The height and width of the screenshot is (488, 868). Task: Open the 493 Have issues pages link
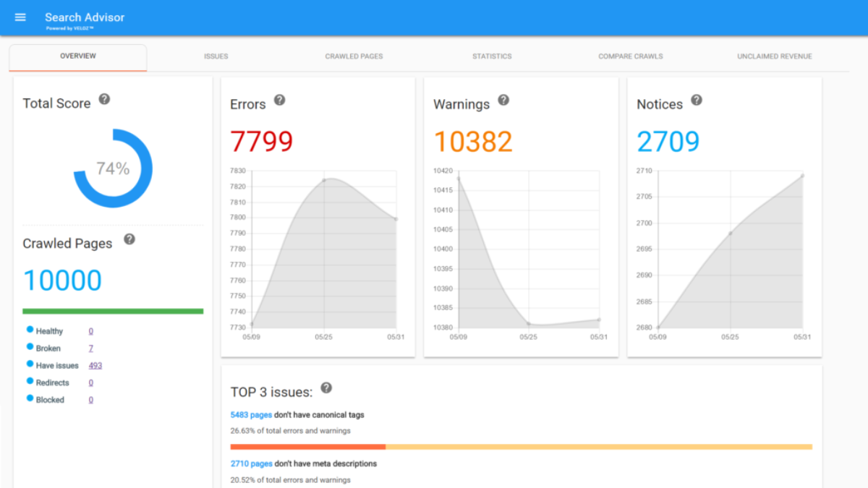95,366
